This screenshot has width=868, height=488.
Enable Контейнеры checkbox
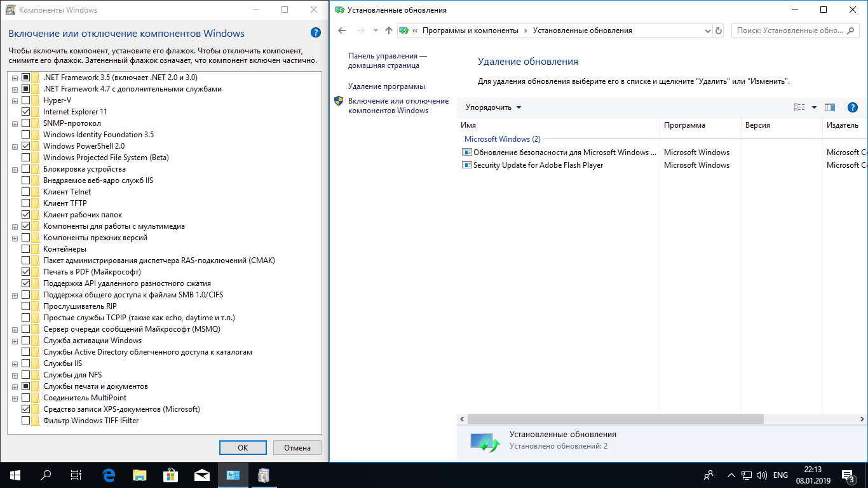(x=26, y=249)
